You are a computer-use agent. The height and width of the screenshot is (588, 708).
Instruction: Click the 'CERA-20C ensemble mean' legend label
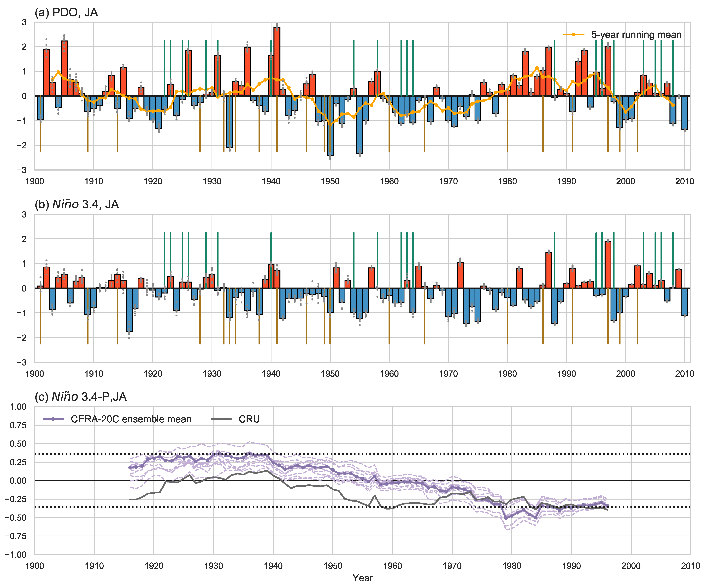coord(131,419)
